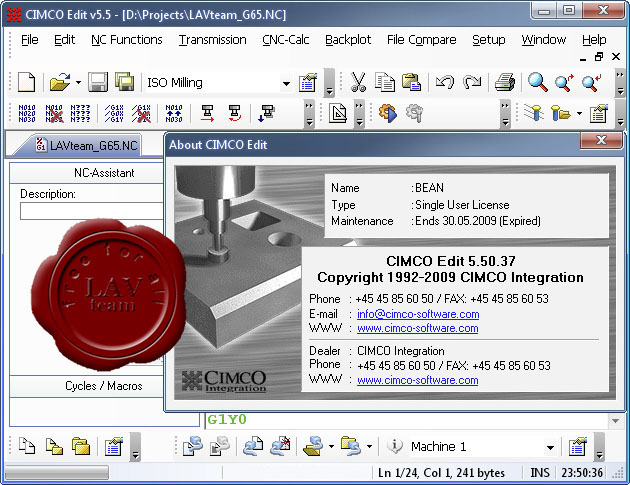Insert block skips icon /G1X
Screen dimensions: 630x485
(x=114, y=113)
